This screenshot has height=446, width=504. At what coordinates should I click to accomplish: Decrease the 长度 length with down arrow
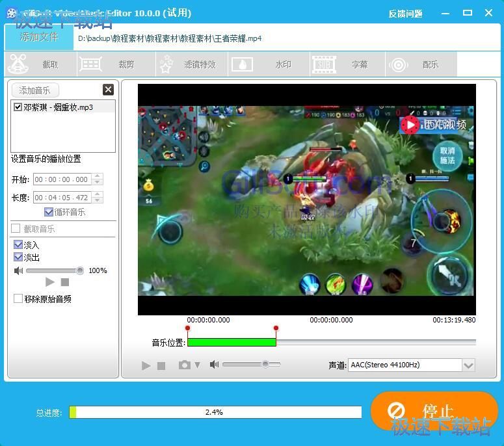pos(98,200)
